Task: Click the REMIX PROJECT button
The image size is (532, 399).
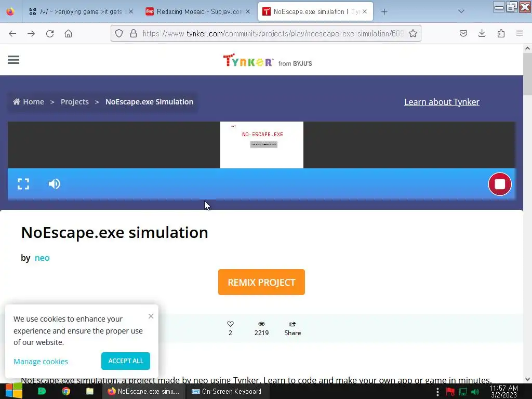Action: pos(262,282)
